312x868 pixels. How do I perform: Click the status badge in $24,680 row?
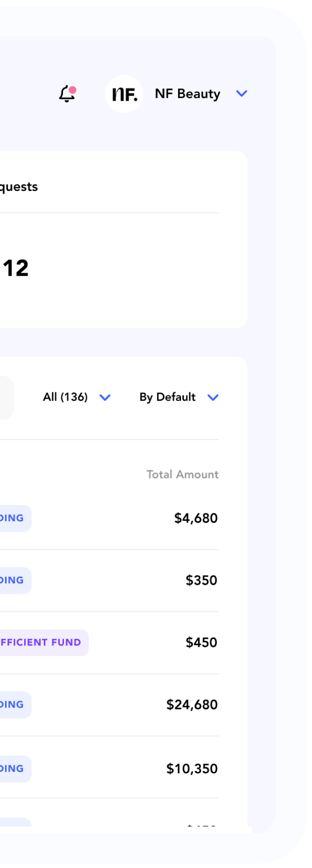(15, 705)
